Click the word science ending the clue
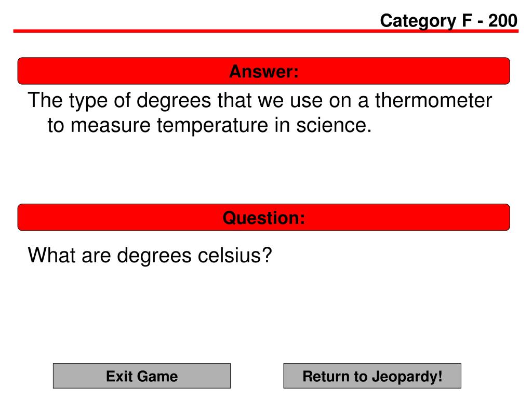The height and width of the screenshot is (399, 532). [x=334, y=125]
